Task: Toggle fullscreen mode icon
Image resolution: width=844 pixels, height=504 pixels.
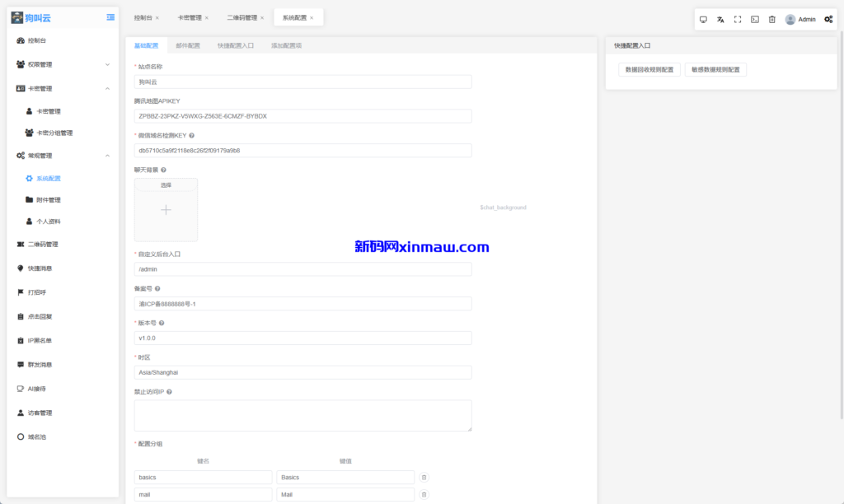Action: click(x=738, y=19)
